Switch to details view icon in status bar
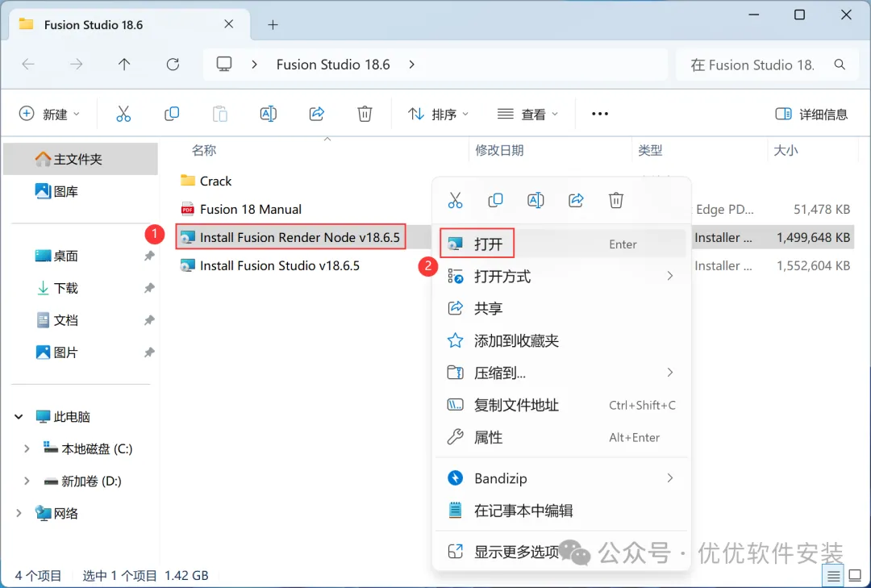Viewport: 871px width, 588px height. tap(833, 576)
